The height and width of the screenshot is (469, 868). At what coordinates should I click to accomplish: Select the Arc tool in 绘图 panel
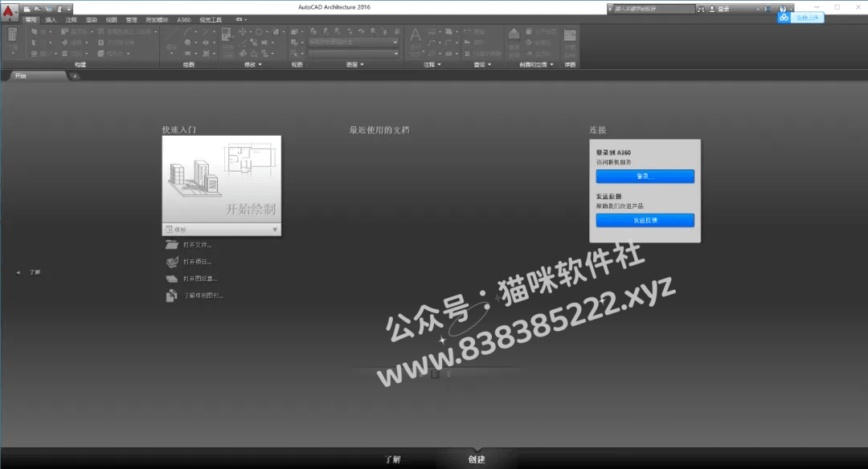(187, 31)
